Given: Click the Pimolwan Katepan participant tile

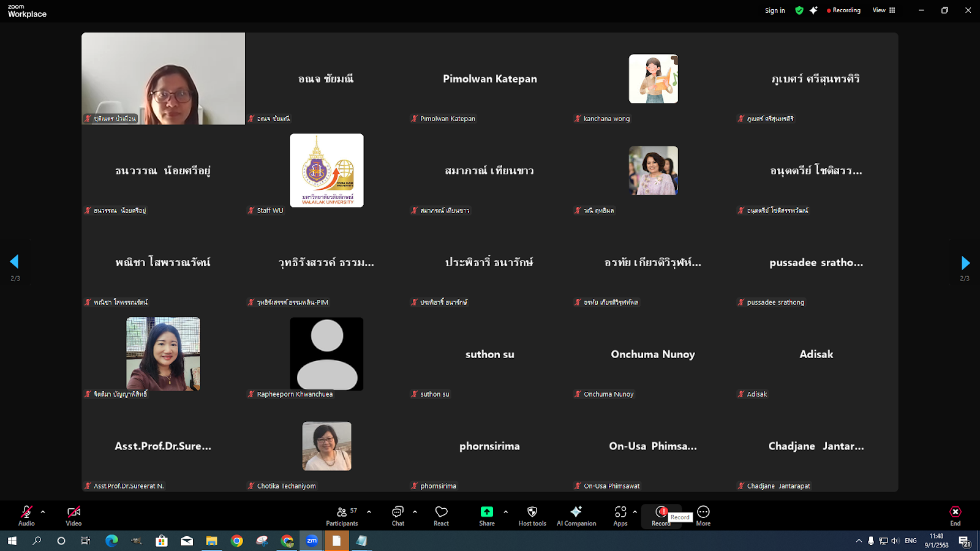Looking at the screenshot, I should coord(490,78).
